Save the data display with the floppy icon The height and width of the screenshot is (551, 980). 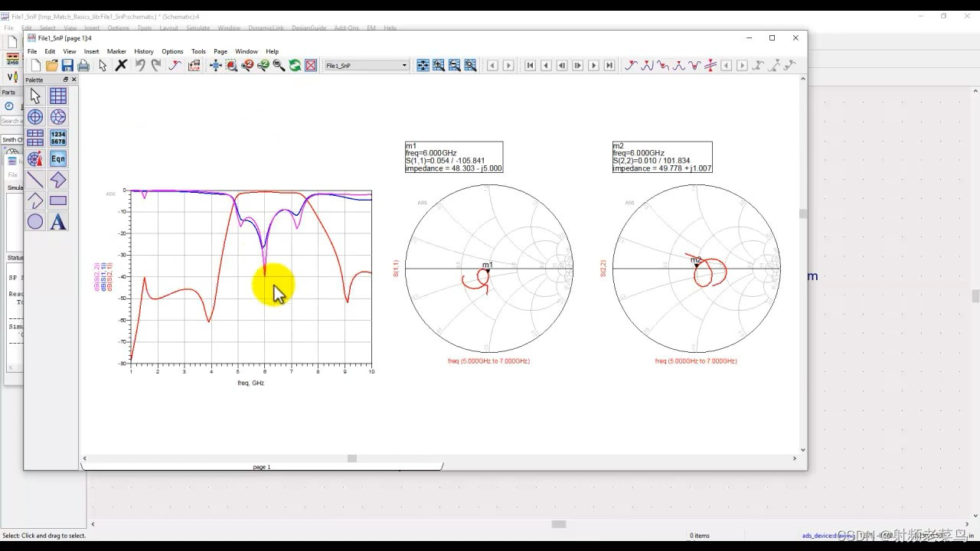click(67, 66)
